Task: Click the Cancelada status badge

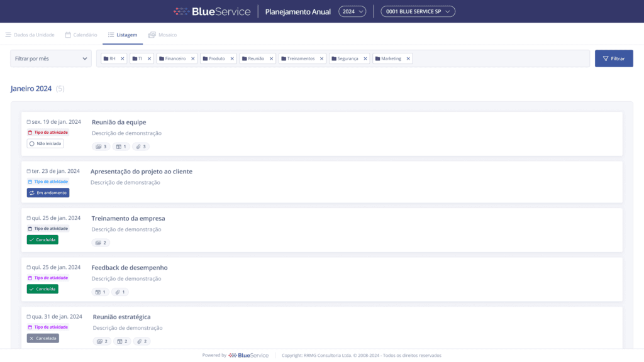Action: (43, 338)
